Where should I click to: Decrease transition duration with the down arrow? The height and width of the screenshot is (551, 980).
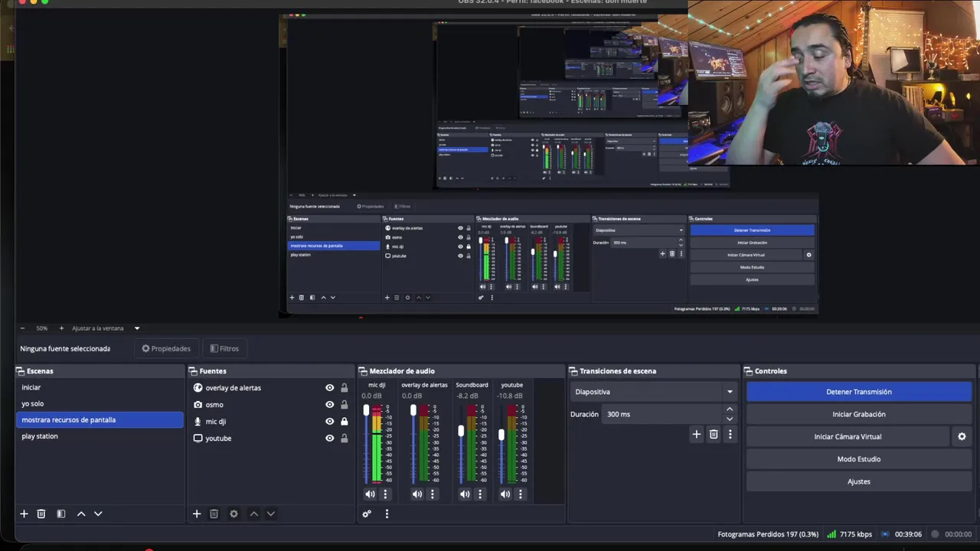tap(729, 419)
